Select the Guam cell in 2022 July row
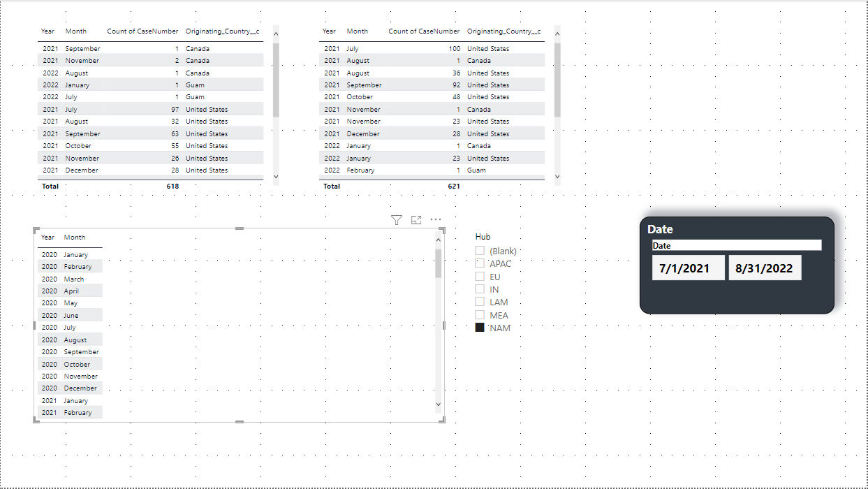The width and height of the screenshot is (868, 489). pos(195,97)
